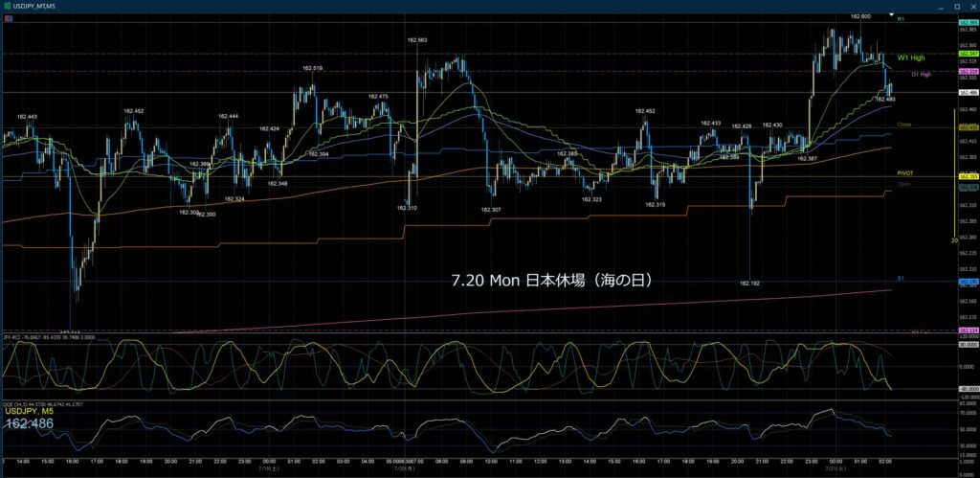Screen dimensions: 980x478
Task: Select the Japan holiday text annotation
Action: tap(552, 281)
